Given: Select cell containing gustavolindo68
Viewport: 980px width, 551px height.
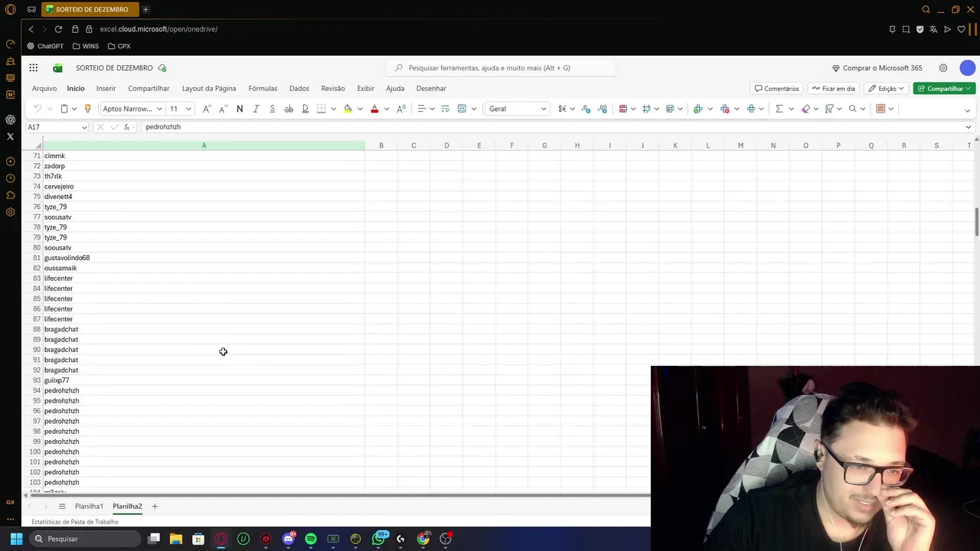Looking at the screenshot, I should point(204,258).
